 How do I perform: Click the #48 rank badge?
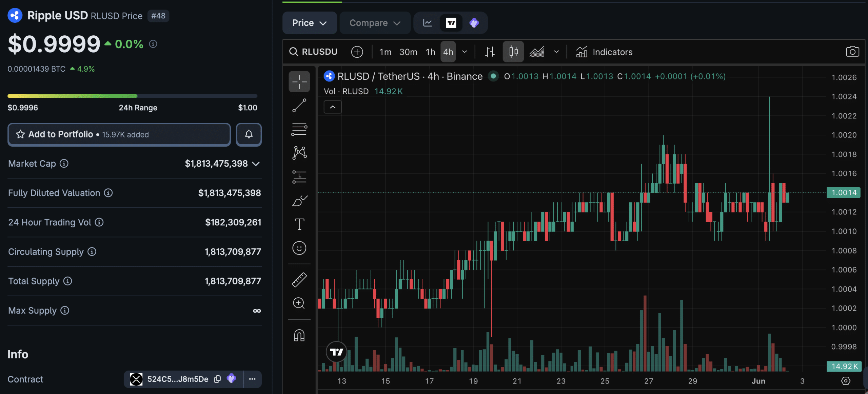tap(158, 16)
